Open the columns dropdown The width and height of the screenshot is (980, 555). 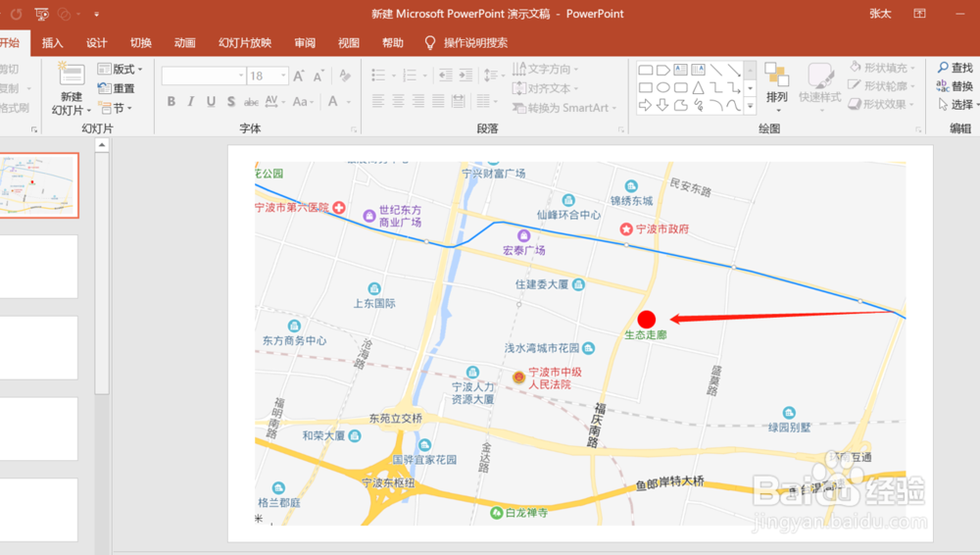coord(486,101)
